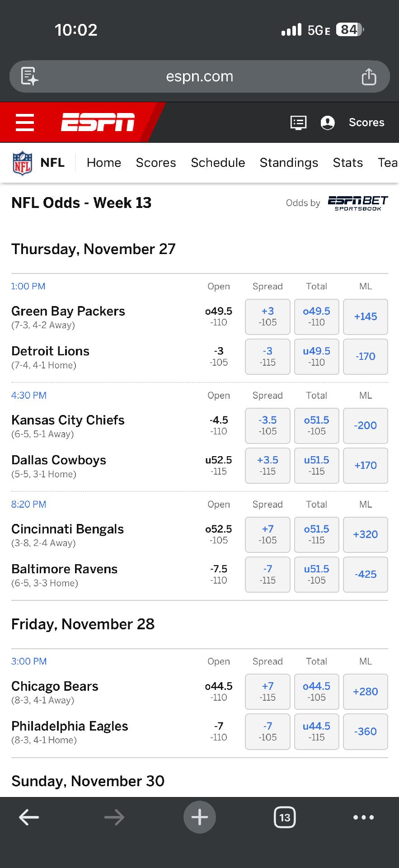This screenshot has height=868, width=399.
Task: Select Bengals o51.5 total bet
Action: [316, 534]
